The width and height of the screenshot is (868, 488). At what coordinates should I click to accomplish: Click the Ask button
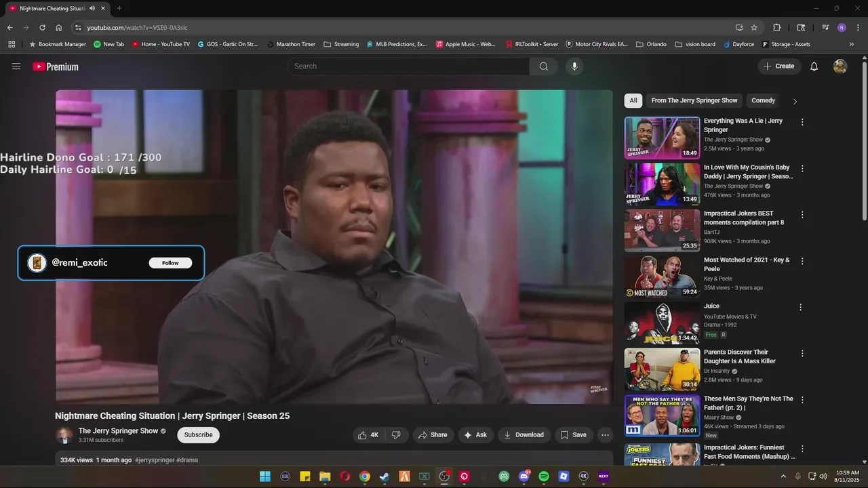tap(475, 435)
